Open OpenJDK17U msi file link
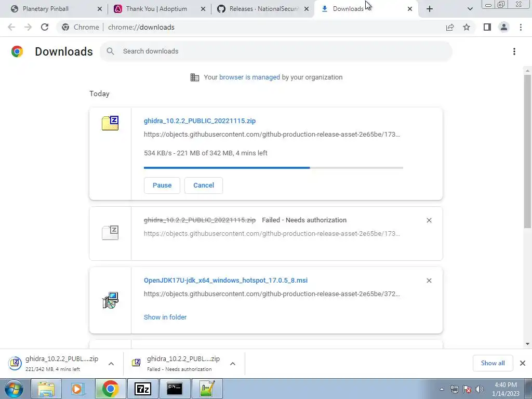532x399 pixels. click(225, 280)
